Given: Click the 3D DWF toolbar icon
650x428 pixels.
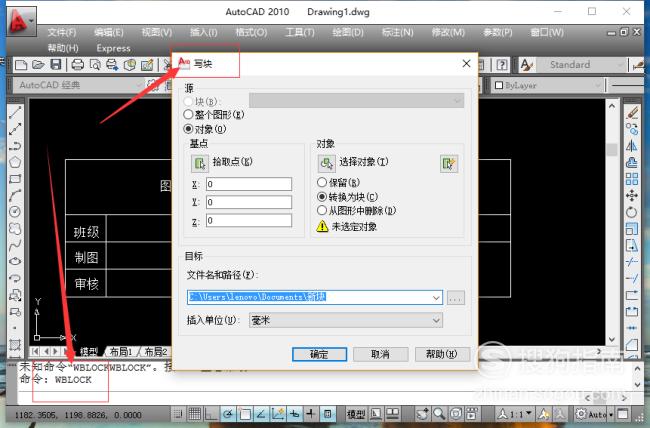Looking at the screenshot, I should 130,65.
